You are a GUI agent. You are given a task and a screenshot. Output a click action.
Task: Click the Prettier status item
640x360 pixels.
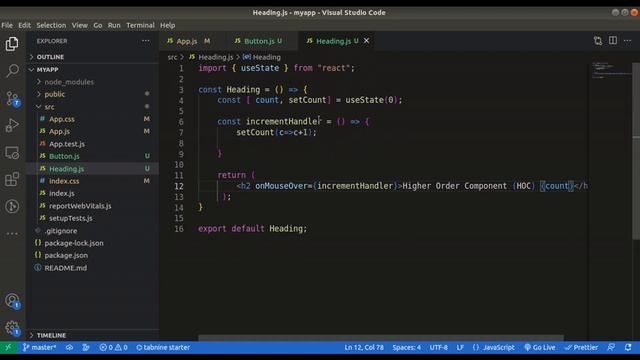tap(581, 347)
